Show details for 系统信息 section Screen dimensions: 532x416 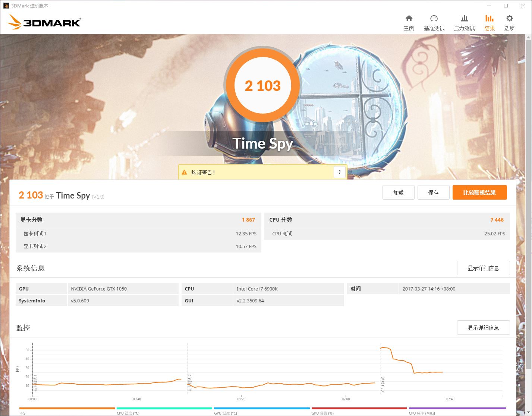[483, 268]
